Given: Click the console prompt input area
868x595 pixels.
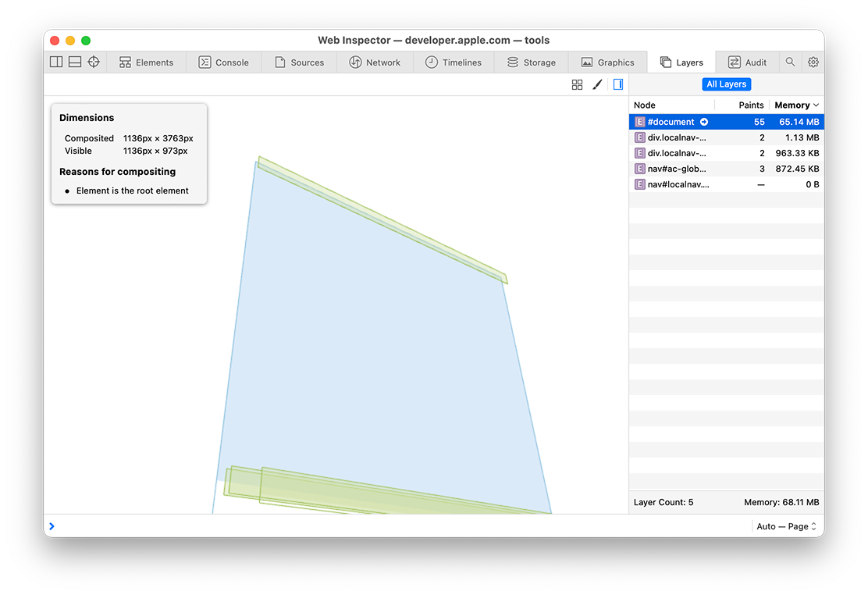Looking at the screenshot, I should (x=390, y=526).
